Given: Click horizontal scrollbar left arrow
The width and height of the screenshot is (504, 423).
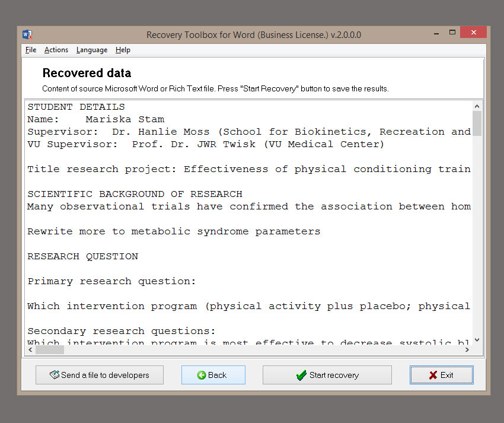Looking at the screenshot, I should tap(30, 349).
